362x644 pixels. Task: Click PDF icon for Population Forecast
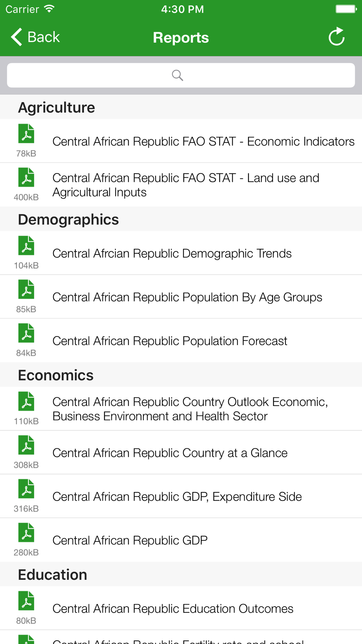point(26,333)
